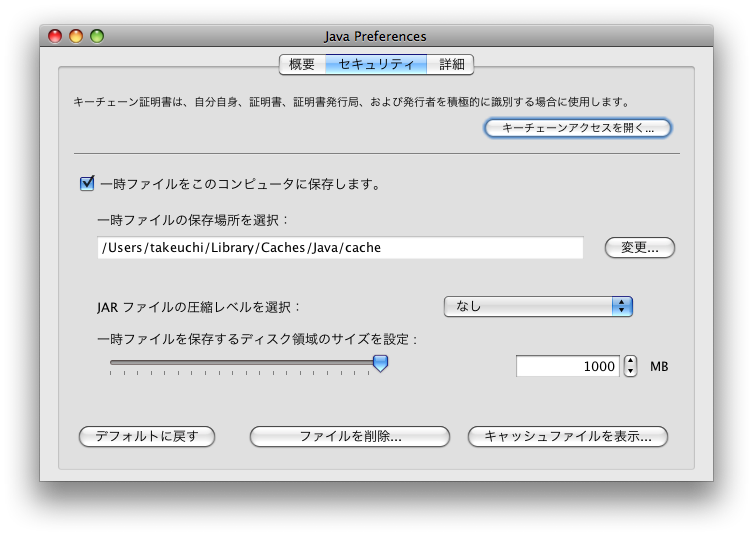Click the 1000 MB size field
The width and height of the screenshot is (753, 536).
pos(568,366)
